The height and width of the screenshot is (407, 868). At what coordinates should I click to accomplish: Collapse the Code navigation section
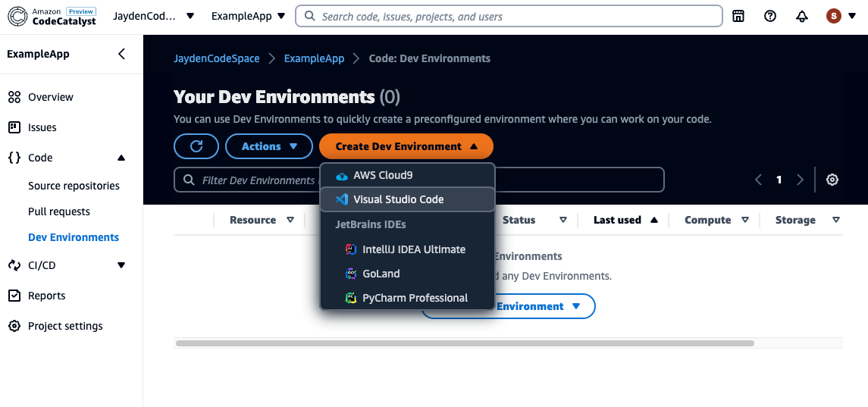121,158
